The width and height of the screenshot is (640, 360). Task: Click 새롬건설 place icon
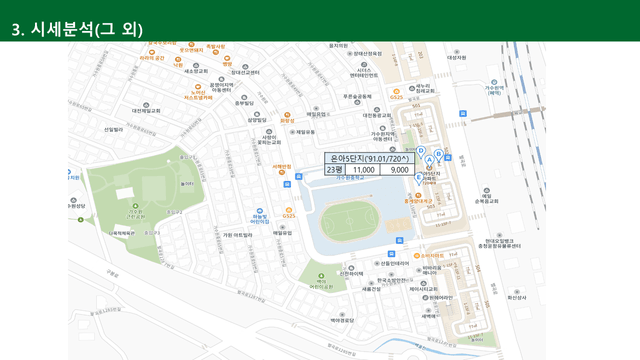pyautogui.click(x=371, y=283)
